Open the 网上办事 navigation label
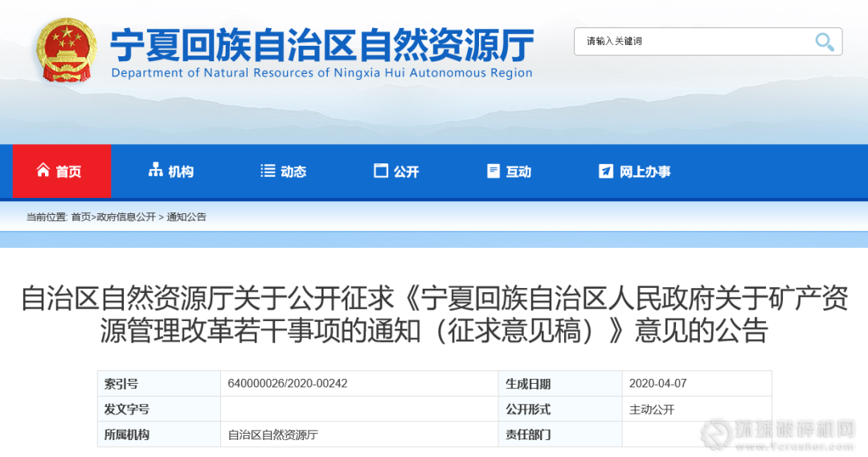 point(645,171)
